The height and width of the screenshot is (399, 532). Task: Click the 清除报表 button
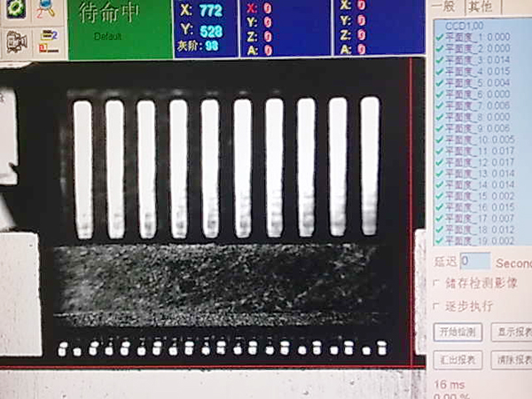[x=512, y=360]
